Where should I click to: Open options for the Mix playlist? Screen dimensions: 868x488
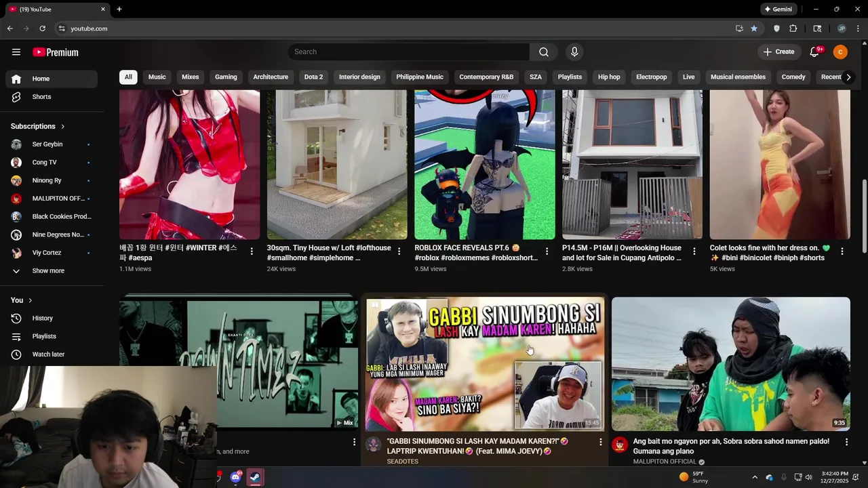(354, 442)
